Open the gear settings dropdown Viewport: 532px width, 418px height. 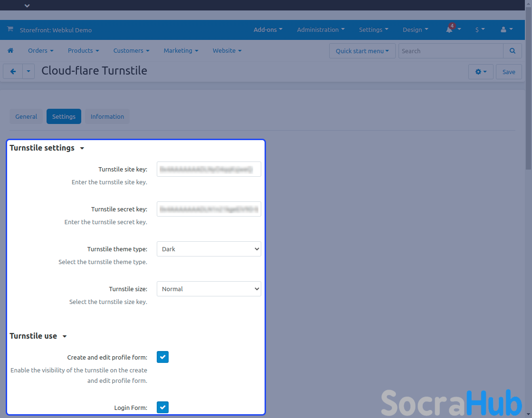(x=481, y=72)
